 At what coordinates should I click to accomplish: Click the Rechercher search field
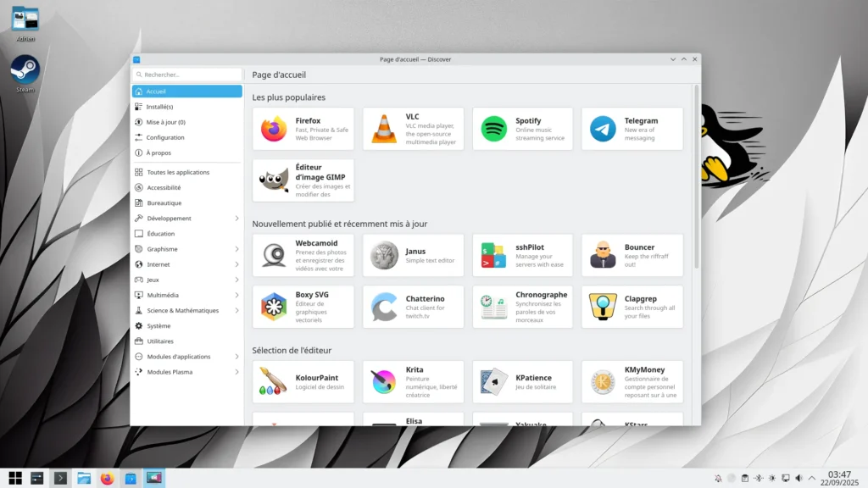[188, 75]
